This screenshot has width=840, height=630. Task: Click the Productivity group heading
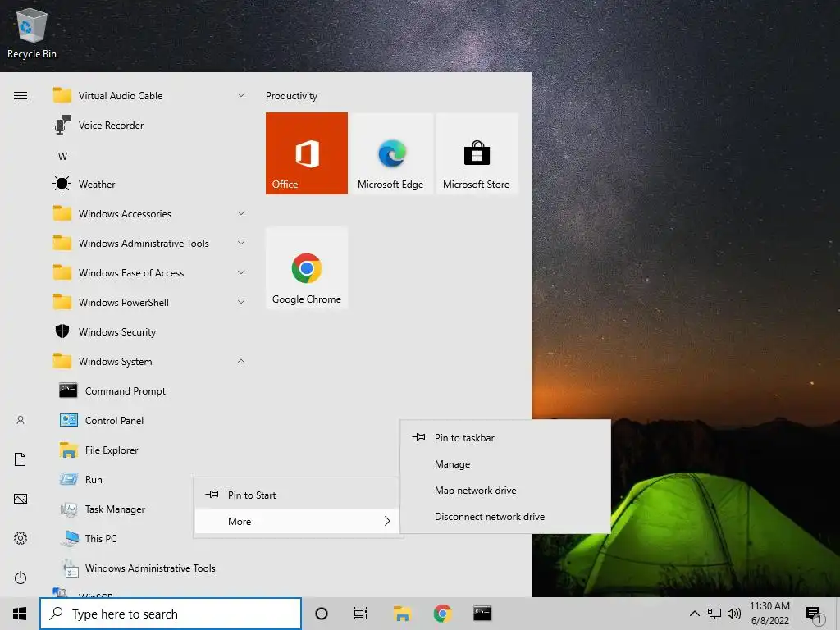(x=291, y=96)
